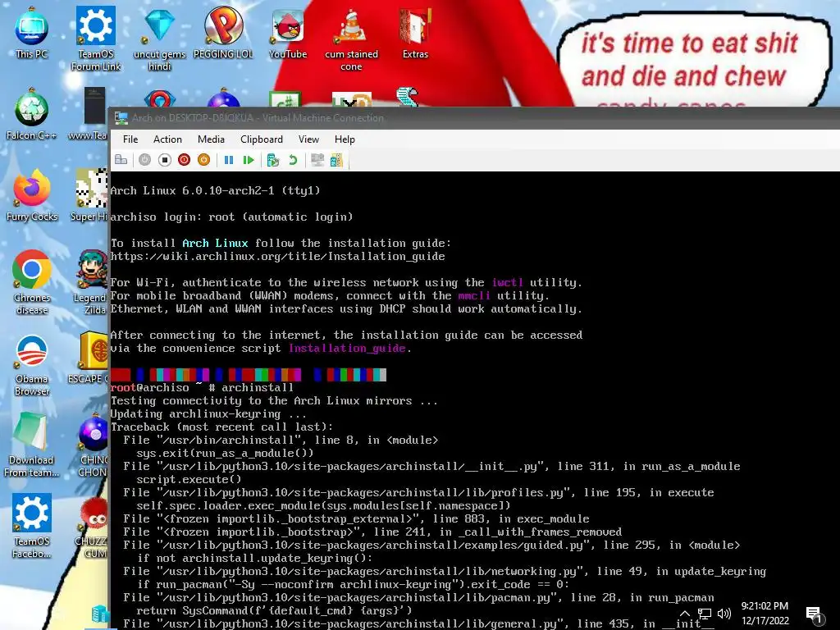Select the TeamOS Forum Link desktop icon
The width and height of the screenshot is (840, 630).
[96, 39]
